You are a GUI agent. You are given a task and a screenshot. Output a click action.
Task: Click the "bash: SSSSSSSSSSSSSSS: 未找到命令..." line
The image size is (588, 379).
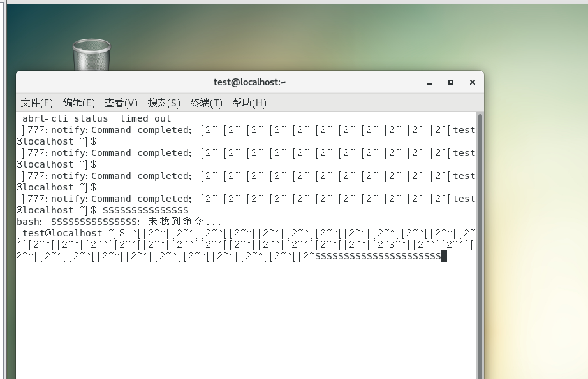tap(119, 222)
